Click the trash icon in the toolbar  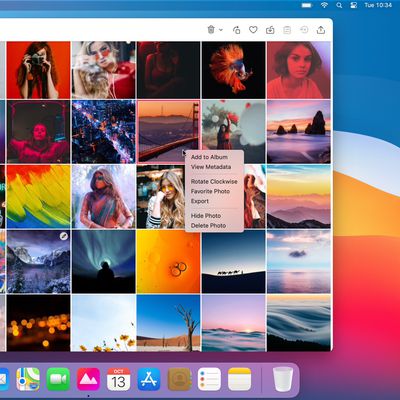(x=211, y=30)
